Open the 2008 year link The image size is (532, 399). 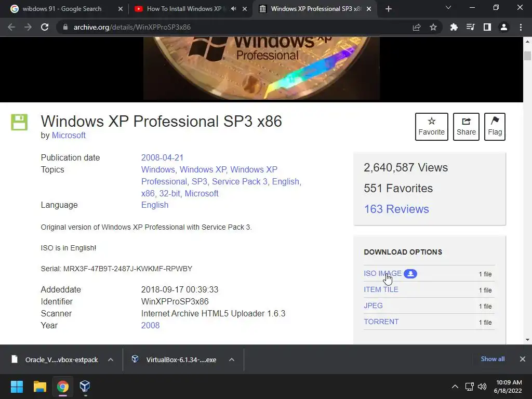click(150, 325)
